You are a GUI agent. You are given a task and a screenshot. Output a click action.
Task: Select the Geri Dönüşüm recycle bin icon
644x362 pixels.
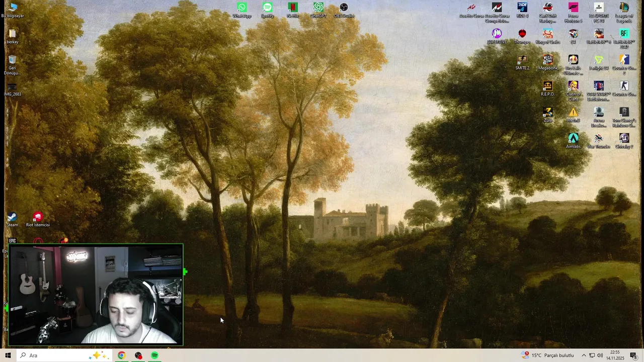13,65
